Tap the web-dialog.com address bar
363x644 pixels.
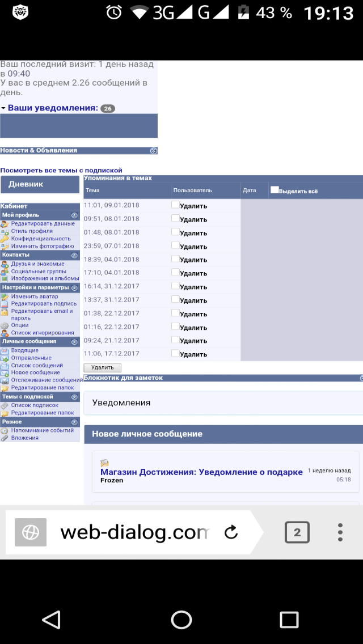134,532
